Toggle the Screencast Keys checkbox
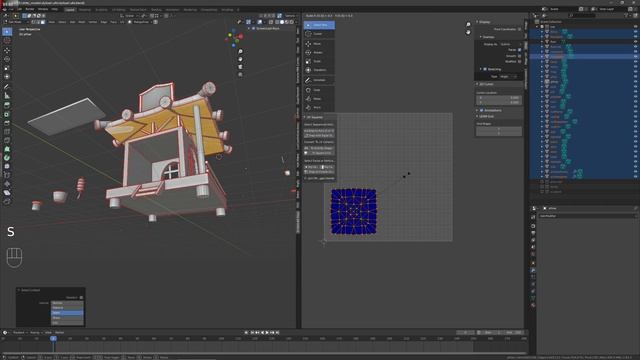Viewport: 640px width, 360px height. point(253,29)
